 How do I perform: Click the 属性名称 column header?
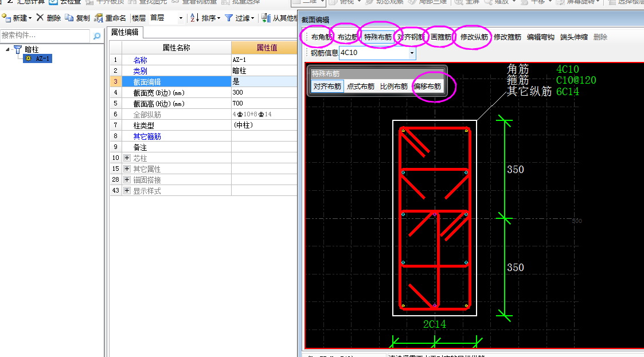[x=176, y=48]
